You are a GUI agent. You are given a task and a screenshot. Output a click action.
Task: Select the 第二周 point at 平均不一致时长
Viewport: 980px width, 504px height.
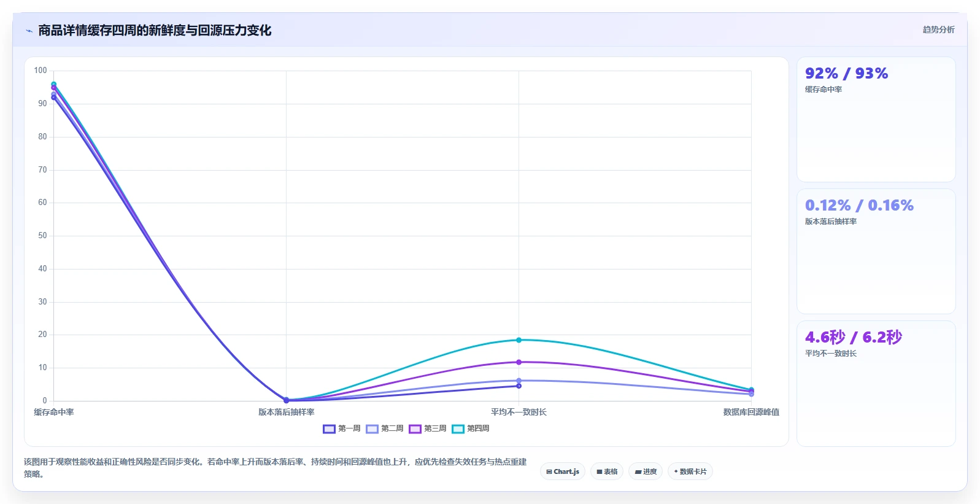click(519, 381)
